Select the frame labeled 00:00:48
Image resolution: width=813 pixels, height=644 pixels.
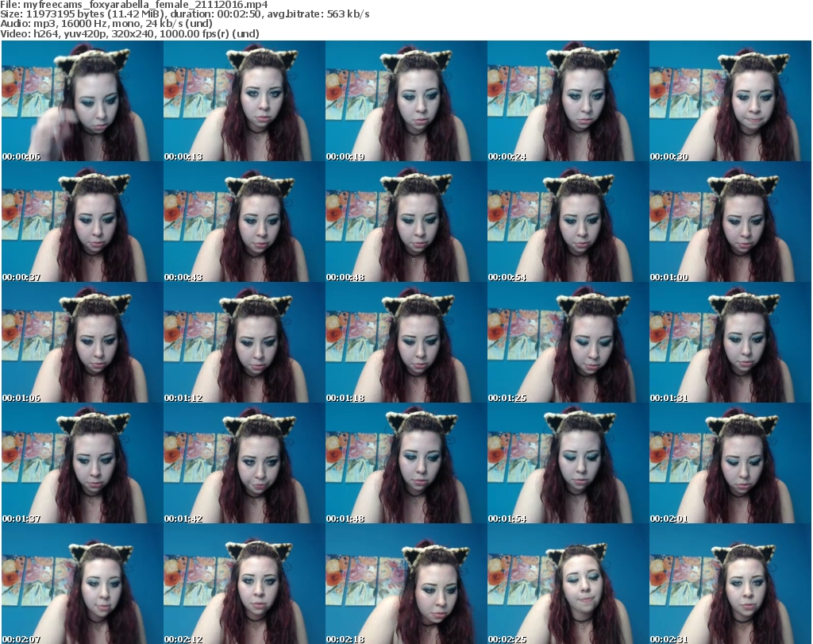pyautogui.click(x=406, y=222)
